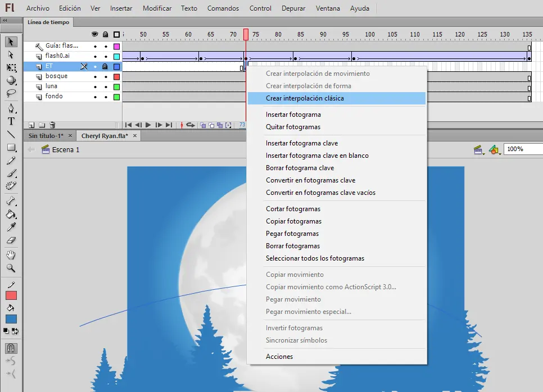
Task: Click the new layer icon below layers
Action: tap(31, 125)
